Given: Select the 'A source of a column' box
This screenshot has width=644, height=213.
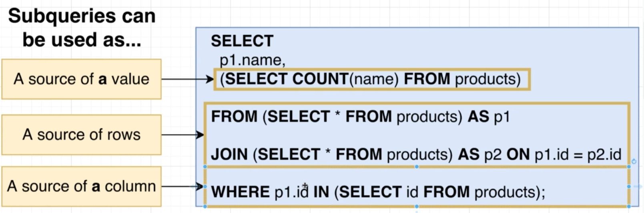Looking at the screenshot, I should pyautogui.click(x=81, y=186).
